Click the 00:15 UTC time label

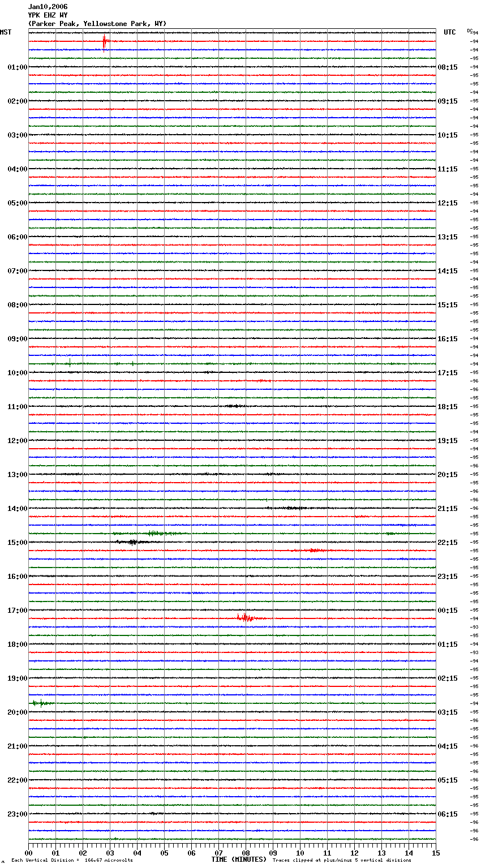pos(448,611)
